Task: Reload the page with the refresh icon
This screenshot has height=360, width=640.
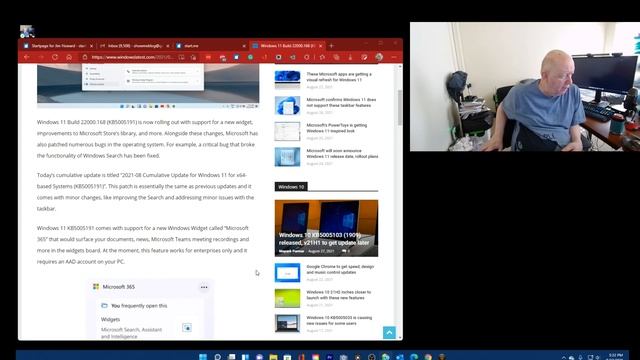Action: [55, 57]
